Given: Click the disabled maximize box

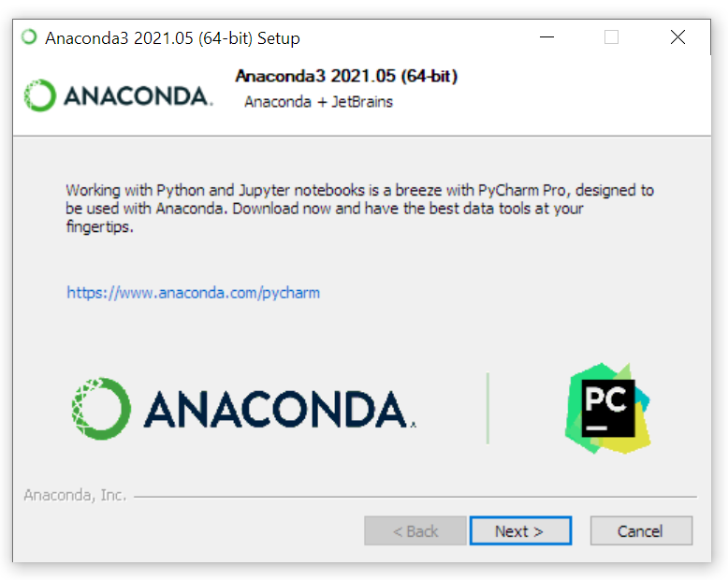Looking at the screenshot, I should (611, 37).
